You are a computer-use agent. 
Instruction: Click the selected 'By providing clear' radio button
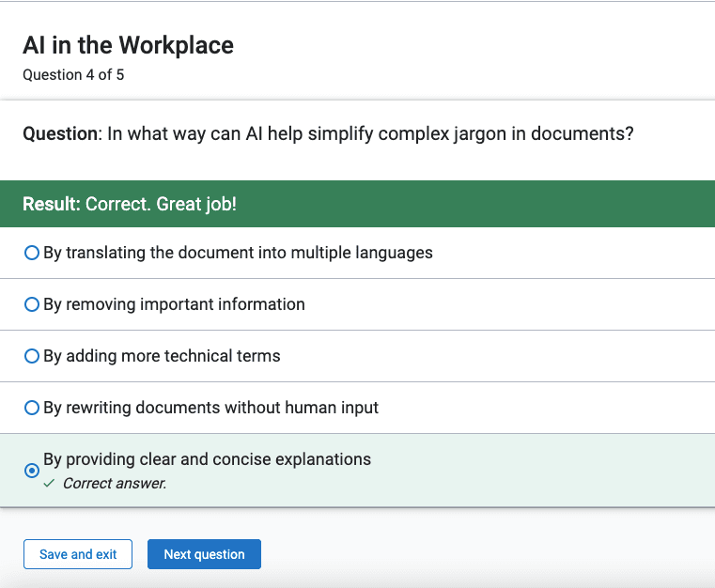pos(31,471)
